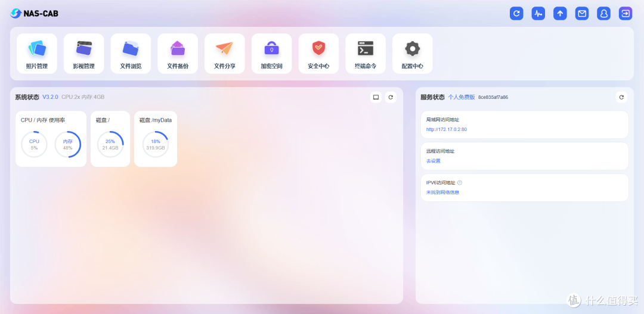Launch 终端命令 terminal
The image size is (644, 314).
(x=366, y=53)
